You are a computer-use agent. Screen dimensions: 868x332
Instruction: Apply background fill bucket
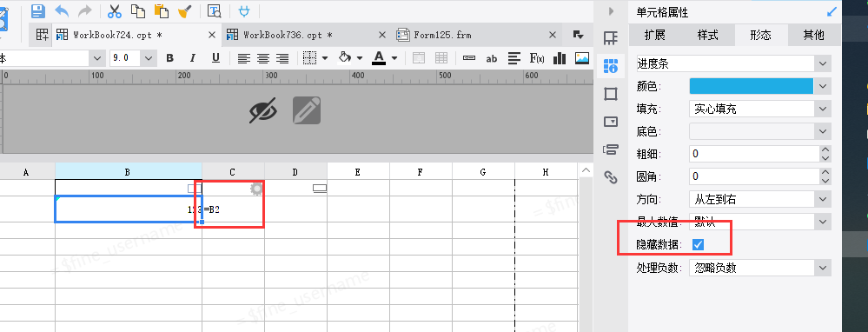(345, 57)
